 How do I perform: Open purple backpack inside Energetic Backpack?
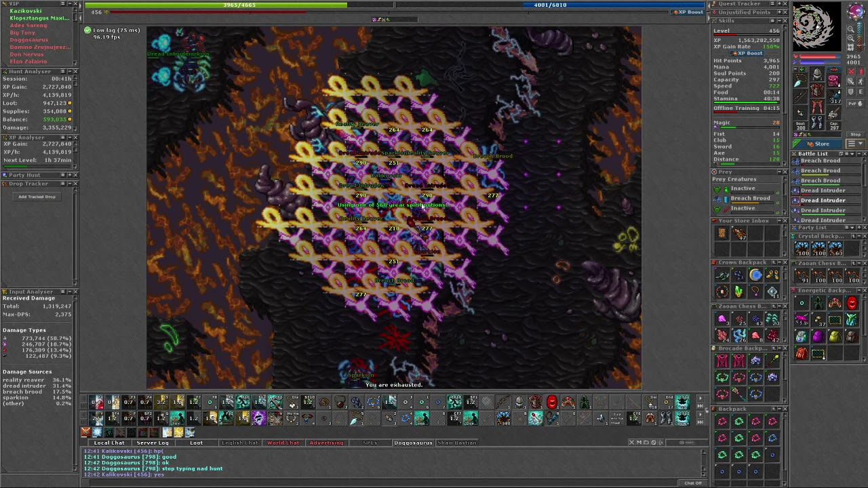pyautogui.click(x=818, y=337)
